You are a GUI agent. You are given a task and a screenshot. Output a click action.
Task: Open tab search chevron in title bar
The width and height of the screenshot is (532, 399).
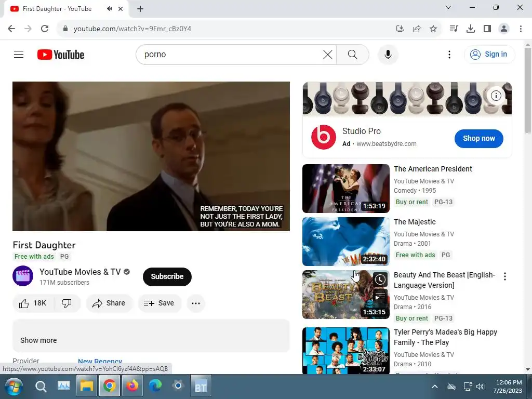(x=448, y=7)
